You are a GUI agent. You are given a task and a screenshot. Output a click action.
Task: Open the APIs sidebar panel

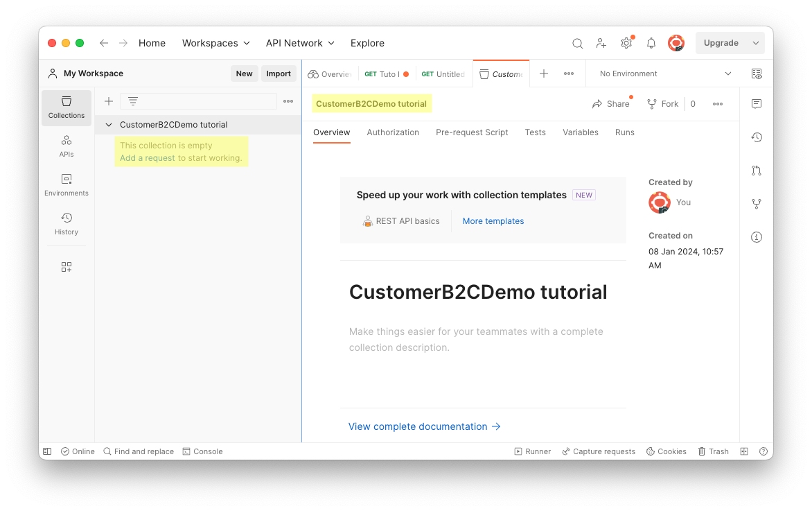(67, 146)
